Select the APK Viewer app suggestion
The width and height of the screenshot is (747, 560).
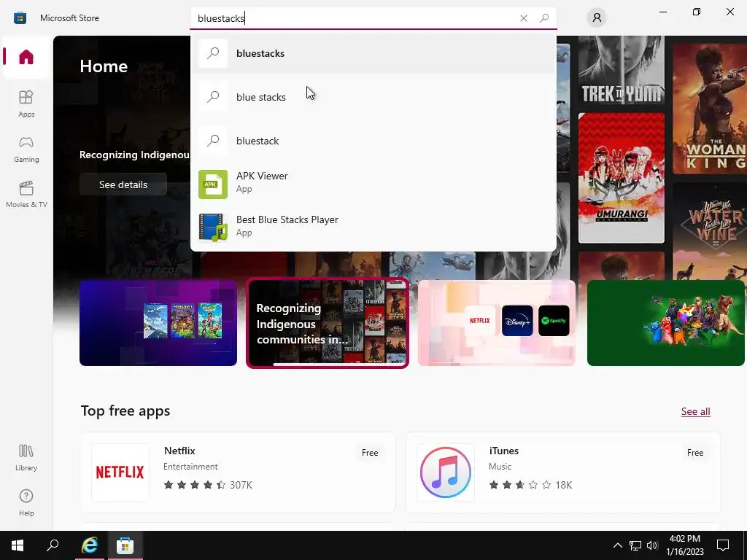coord(373,183)
